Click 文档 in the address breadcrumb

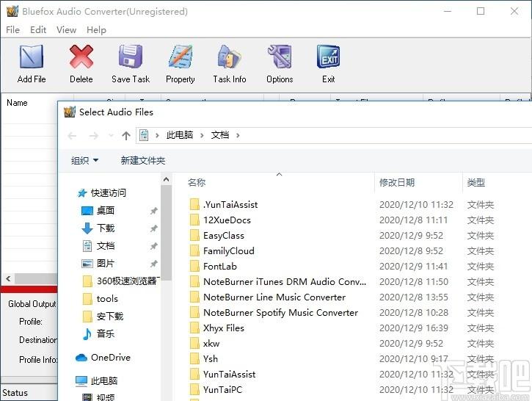click(x=220, y=135)
